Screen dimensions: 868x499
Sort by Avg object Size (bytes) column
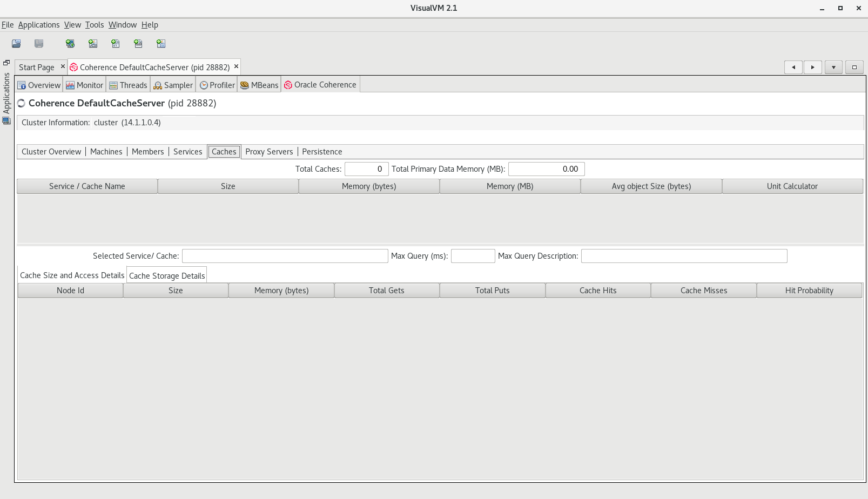tap(651, 186)
